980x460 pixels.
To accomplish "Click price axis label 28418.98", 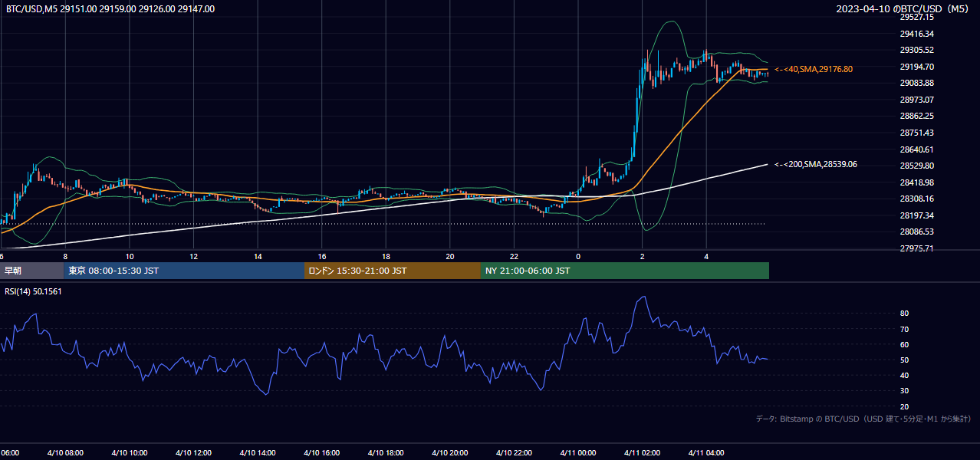I will point(917,182).
